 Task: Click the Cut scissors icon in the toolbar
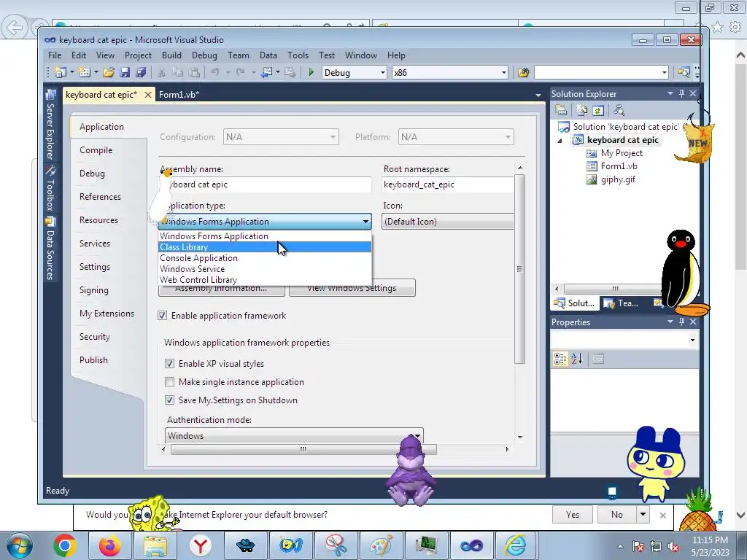(x=161, y=72)
